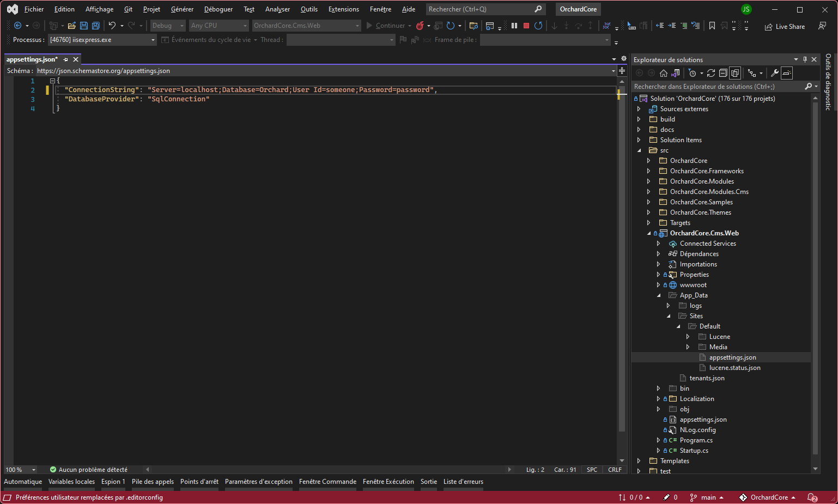Stop debugging with the red square icon
The width and height of the screenshot is (838, 504).
[526, 26]
